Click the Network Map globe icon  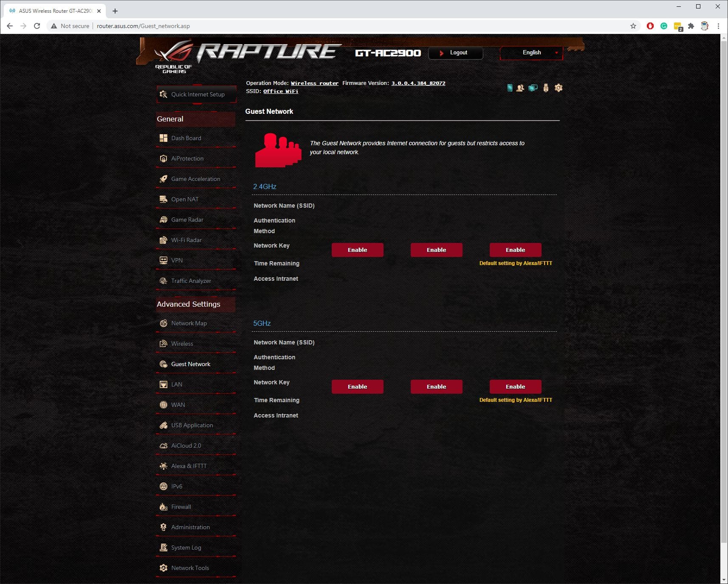coord(164,323)
